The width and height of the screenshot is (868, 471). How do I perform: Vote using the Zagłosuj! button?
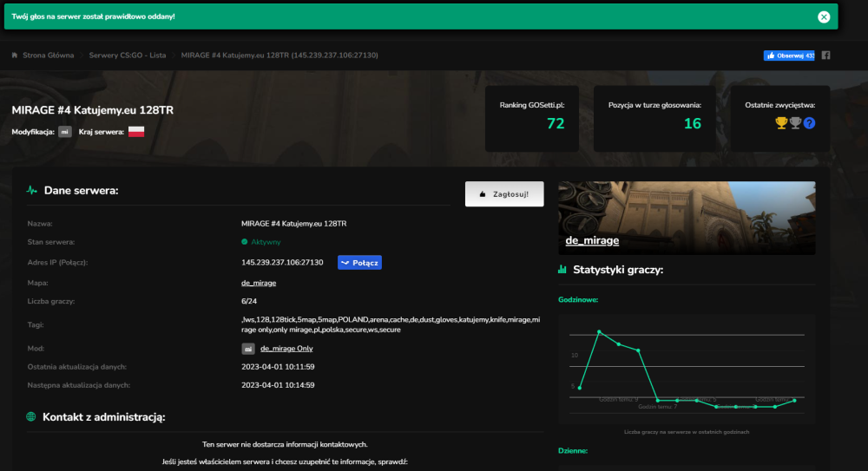pyautogui.click(x=504, y=194)
